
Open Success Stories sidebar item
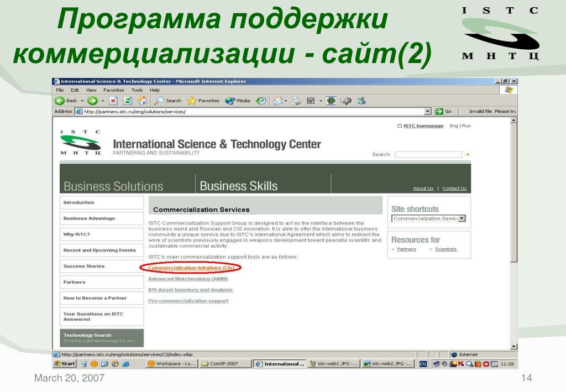pos(102,266)
